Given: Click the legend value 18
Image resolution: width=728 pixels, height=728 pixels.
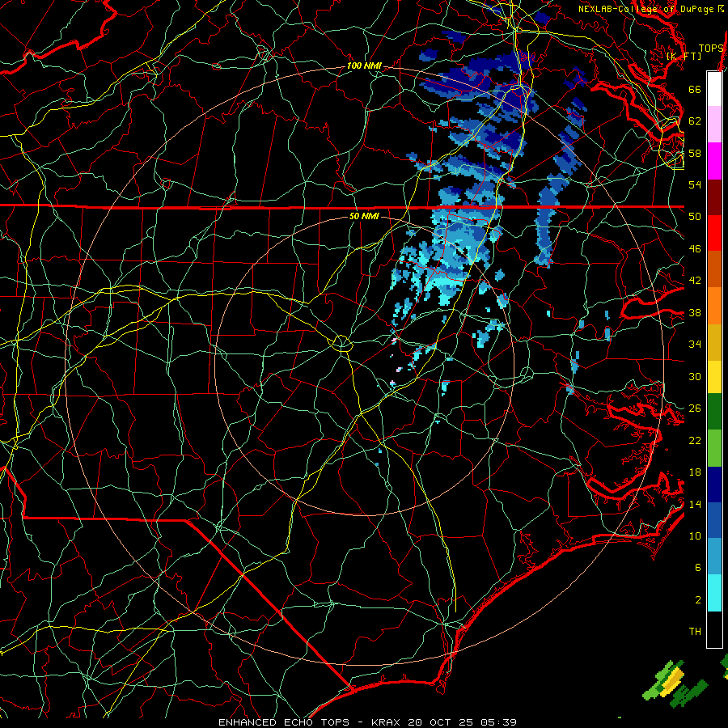Looking at the screenshot, I should click(695, 472).
